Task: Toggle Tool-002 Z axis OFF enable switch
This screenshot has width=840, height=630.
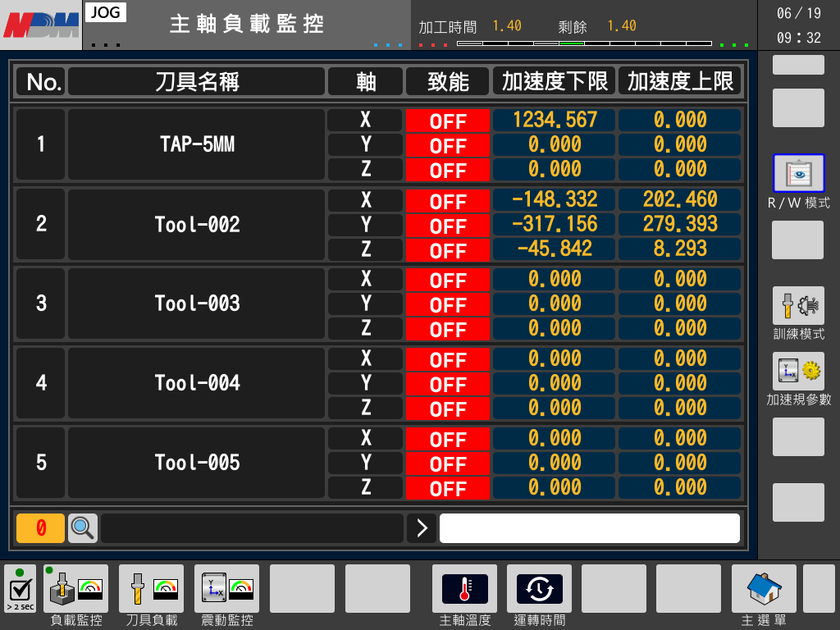Action: (x=448, y=250)
